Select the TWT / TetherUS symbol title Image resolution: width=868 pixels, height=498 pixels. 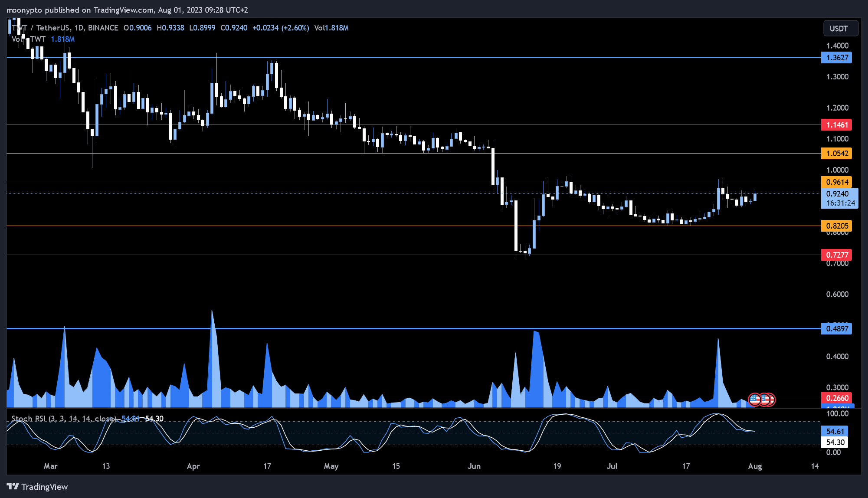(64, 28)
